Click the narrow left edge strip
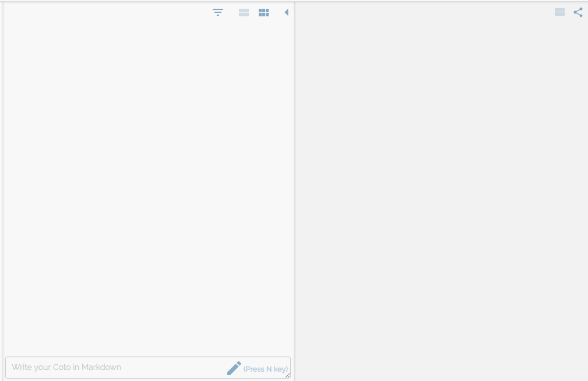The height and width of the screenshot is (381, 588). pos(2,193)
